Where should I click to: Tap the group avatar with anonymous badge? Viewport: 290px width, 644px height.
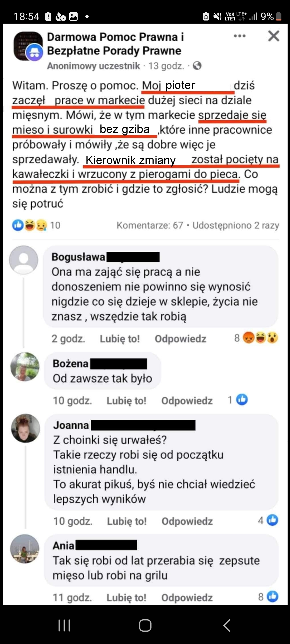[28, 46]
